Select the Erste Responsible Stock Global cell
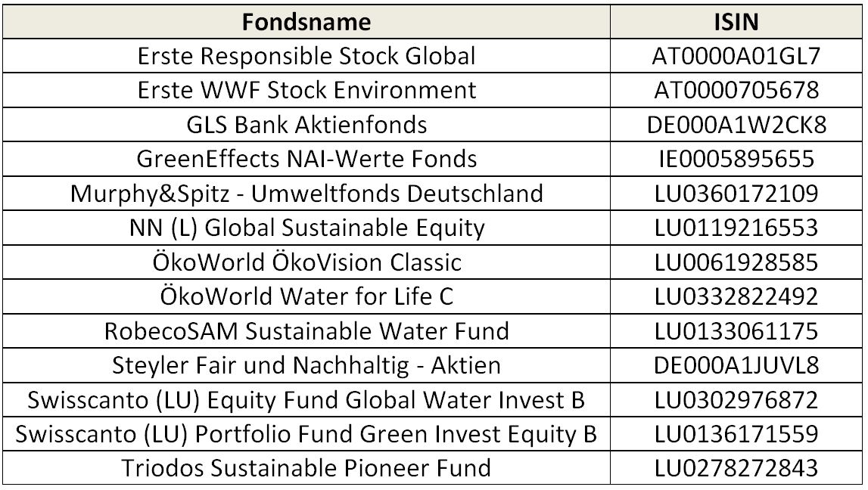This screenshot has height=490, width=868. pos(306,56)
